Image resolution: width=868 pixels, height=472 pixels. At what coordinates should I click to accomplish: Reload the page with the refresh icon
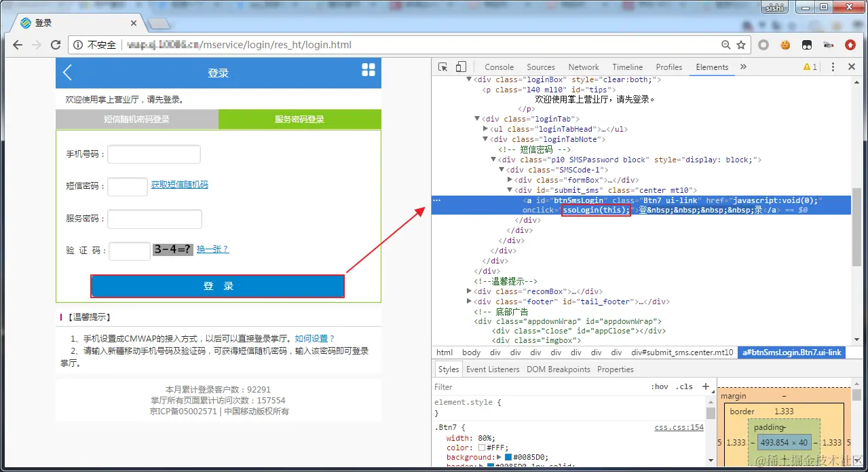click(56, 45)
